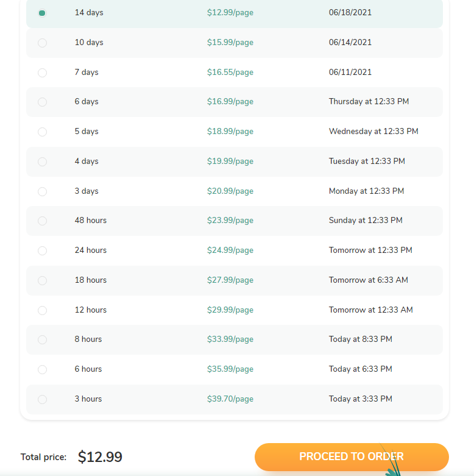Click the $39.70/page price row
Viewport: 474px width, 476px height.
(x=235, y=399)
